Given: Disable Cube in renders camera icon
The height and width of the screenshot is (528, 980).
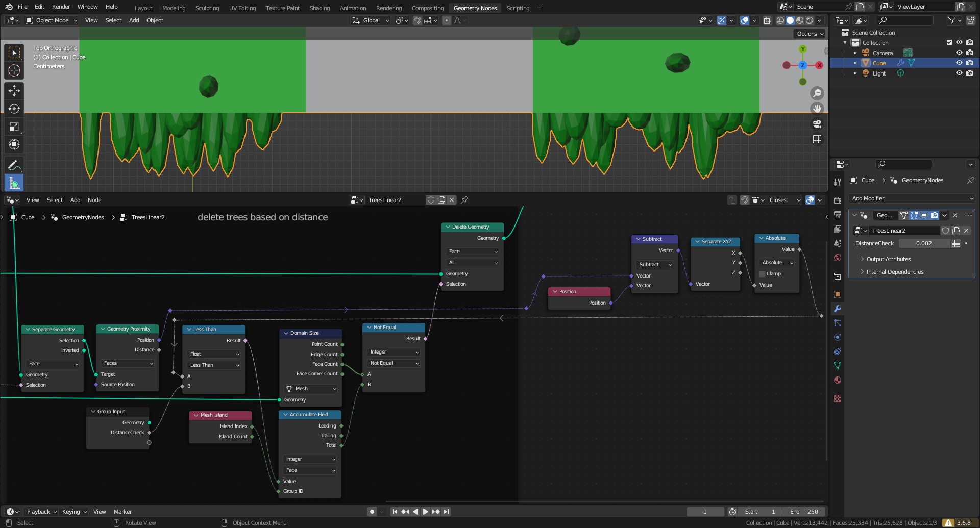Looking at the screenshot, I should pos(969,63).
